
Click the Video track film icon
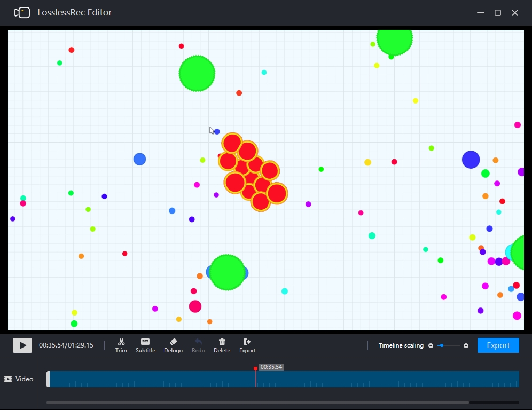[8, 379]
